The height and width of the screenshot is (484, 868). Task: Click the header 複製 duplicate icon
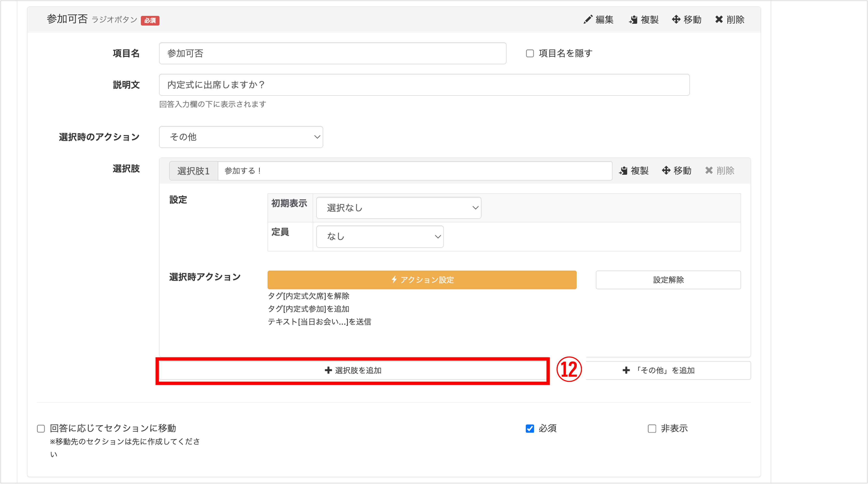pos(633,20)
